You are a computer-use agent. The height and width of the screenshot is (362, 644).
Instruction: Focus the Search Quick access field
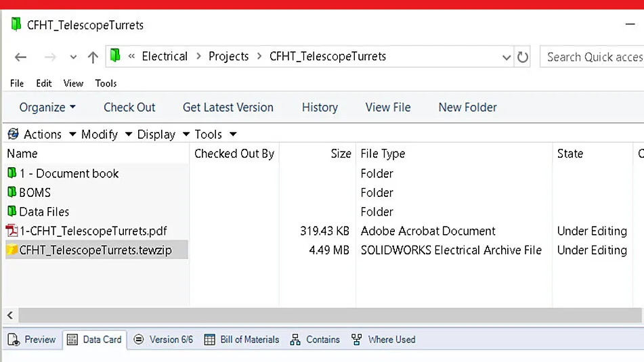click(x=592, y=57)
